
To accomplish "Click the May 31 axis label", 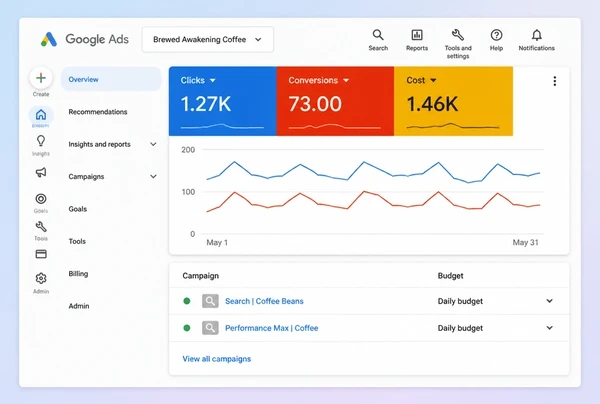I will coord(525,243).
